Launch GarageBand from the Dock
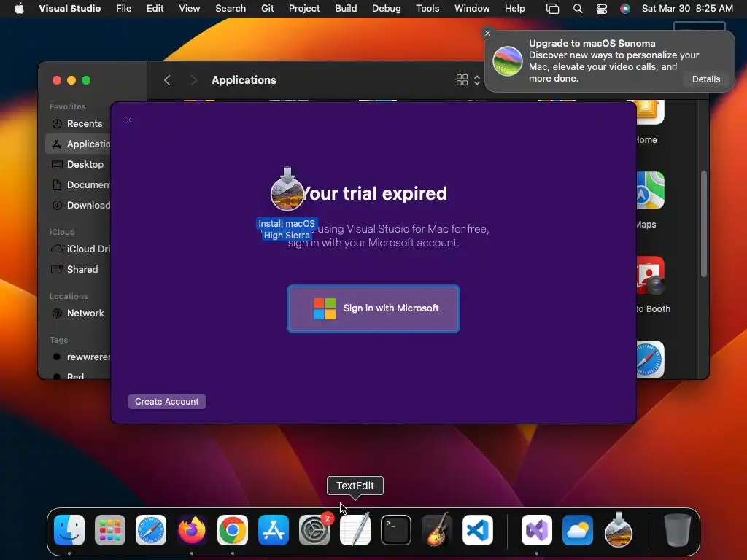 pyautogui.click(x=437, y=530)
